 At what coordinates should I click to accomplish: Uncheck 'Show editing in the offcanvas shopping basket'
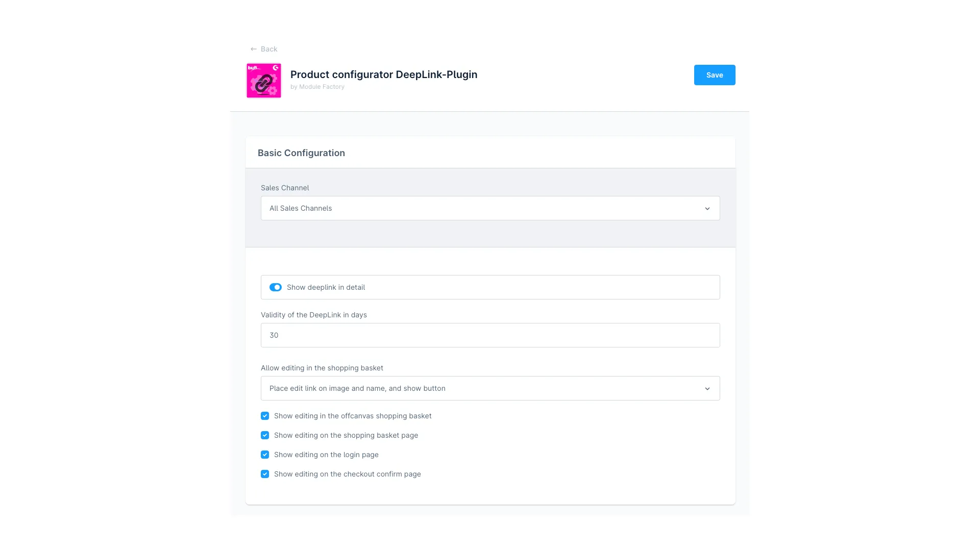pos(265,416)
